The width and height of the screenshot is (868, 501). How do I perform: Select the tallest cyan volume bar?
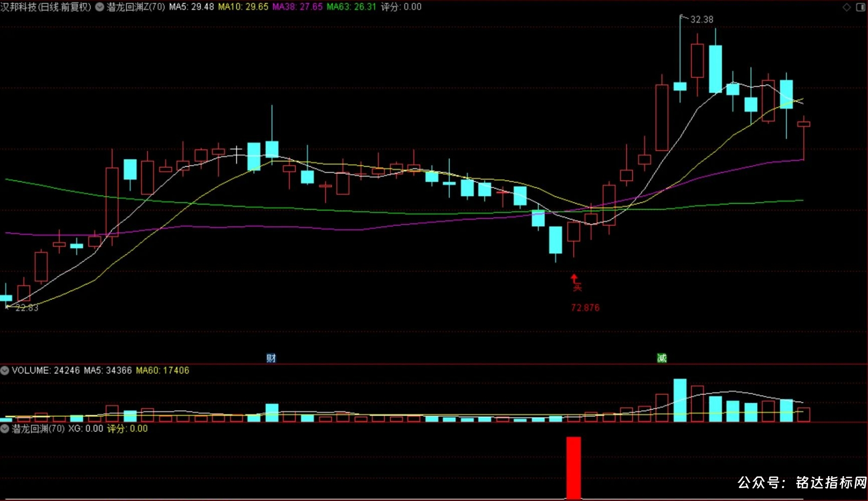click(680, 400)
